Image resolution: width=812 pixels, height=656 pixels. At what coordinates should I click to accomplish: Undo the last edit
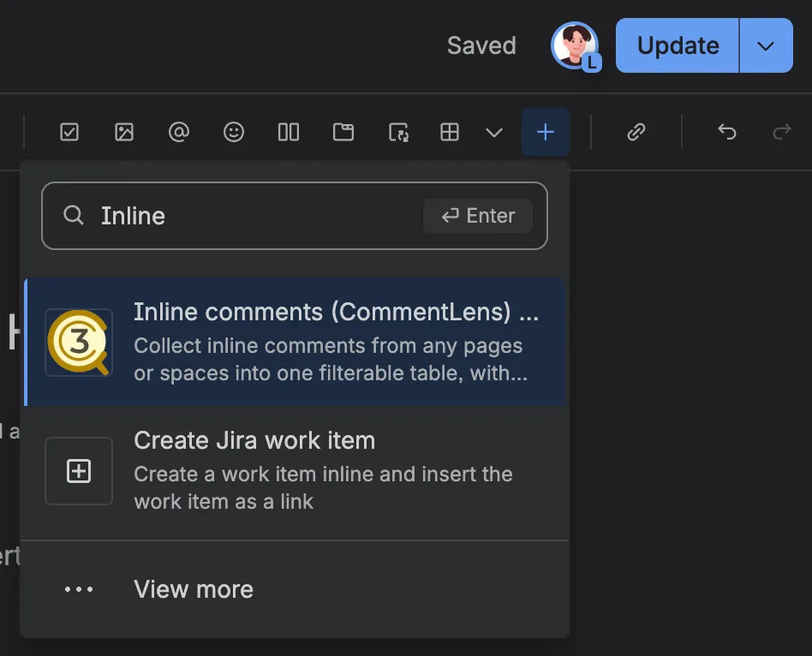click(727, 132)
